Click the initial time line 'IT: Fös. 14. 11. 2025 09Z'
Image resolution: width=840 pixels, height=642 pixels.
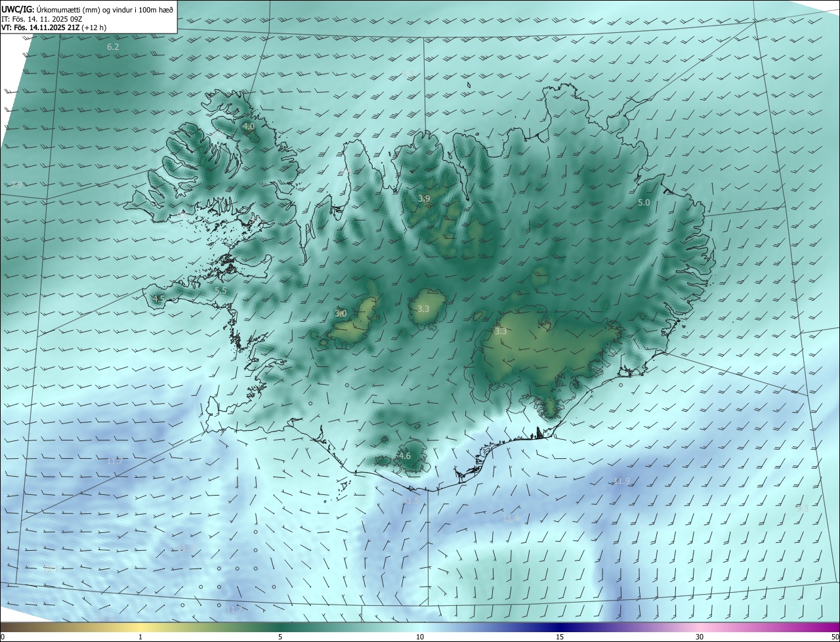click(43, 19)
